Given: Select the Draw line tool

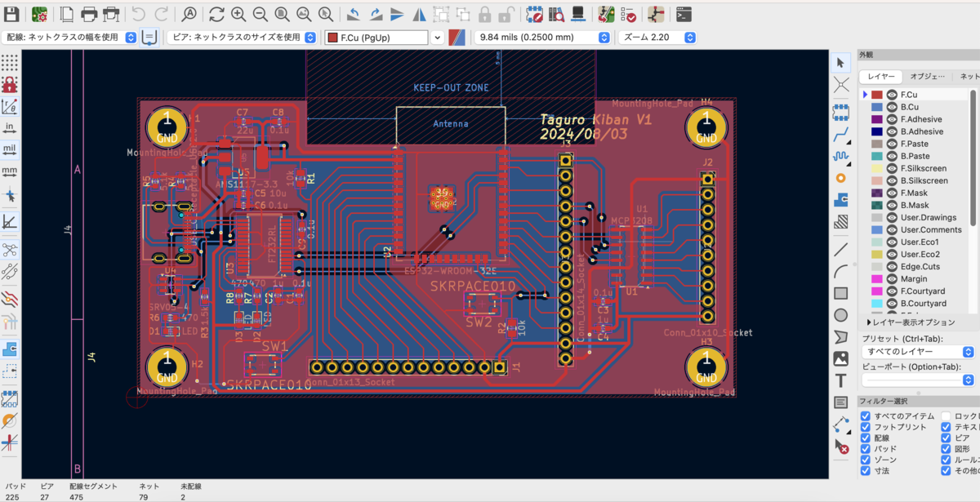Looking at the screenshot, I should (840, 249).
